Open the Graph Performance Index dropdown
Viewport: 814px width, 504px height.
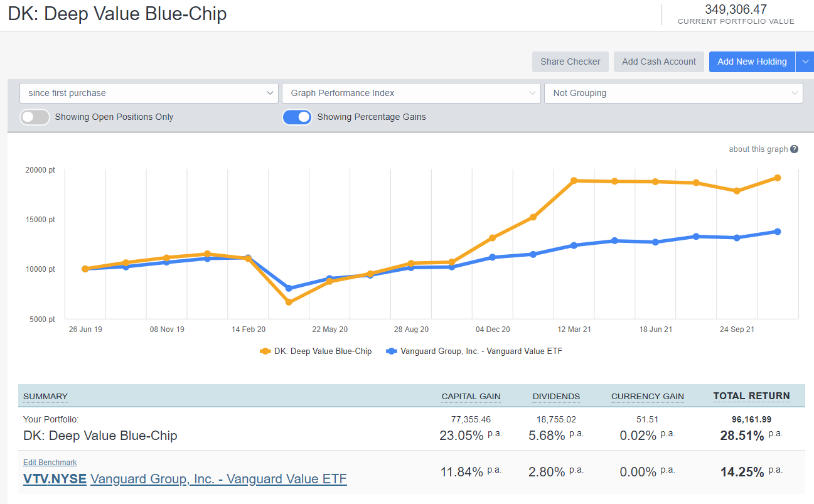pyautogui.click(x=411, y=93)
